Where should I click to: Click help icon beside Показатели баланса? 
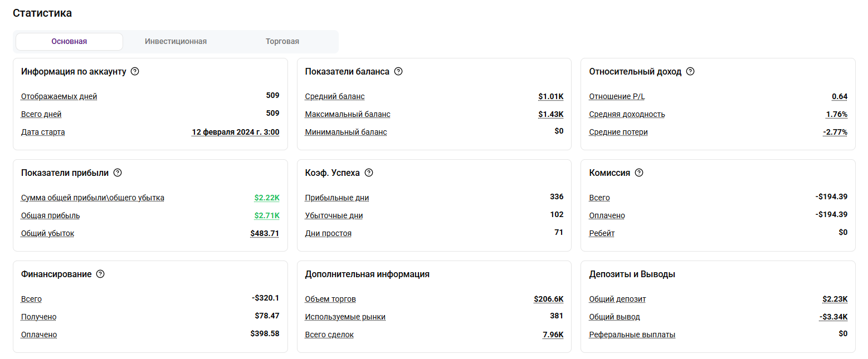click(x=398, y=71)
